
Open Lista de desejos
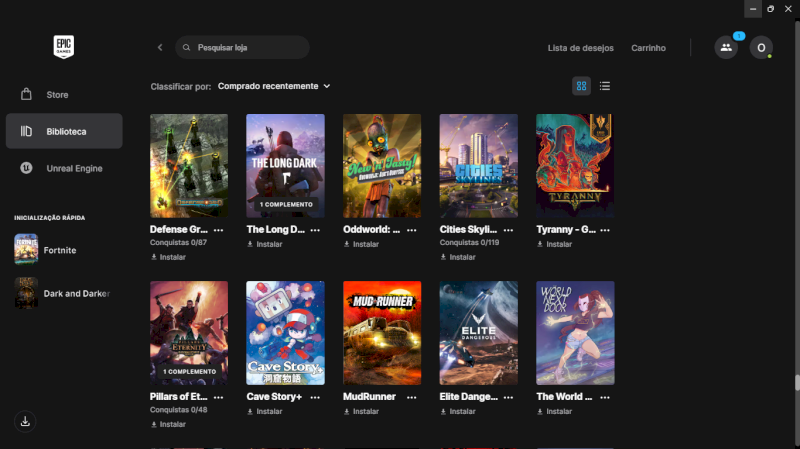click(x=581, y=48)
